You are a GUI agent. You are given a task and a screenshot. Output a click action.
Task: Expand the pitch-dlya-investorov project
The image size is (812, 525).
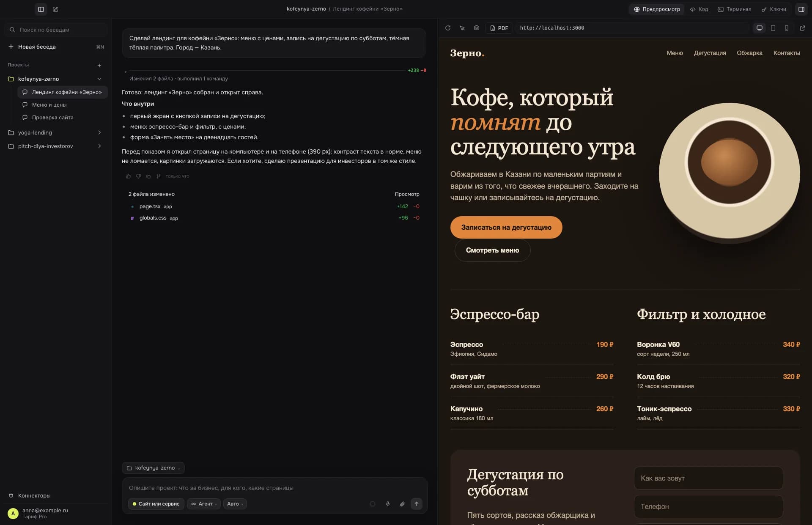pyautogui.click(x=99, y=146)
